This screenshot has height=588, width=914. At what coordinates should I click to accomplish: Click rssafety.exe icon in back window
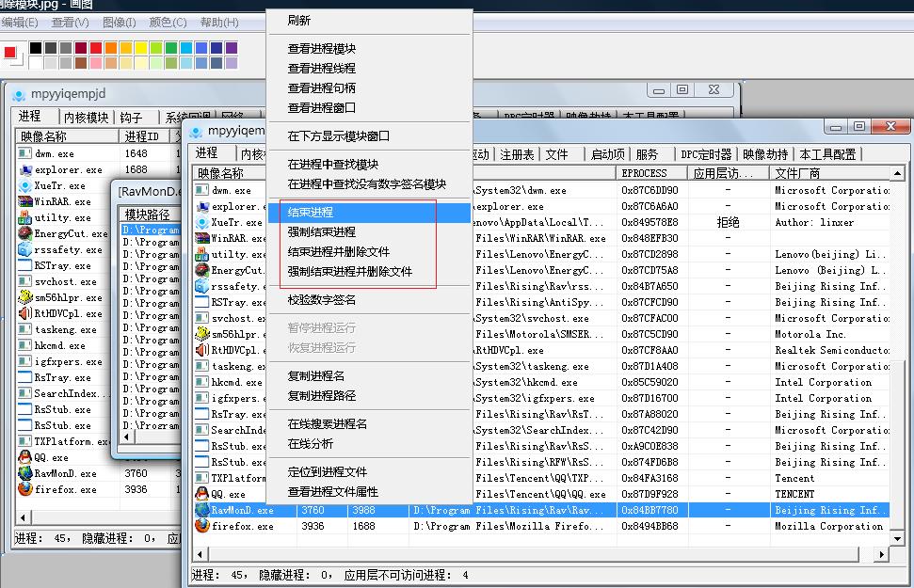point(25,249)
